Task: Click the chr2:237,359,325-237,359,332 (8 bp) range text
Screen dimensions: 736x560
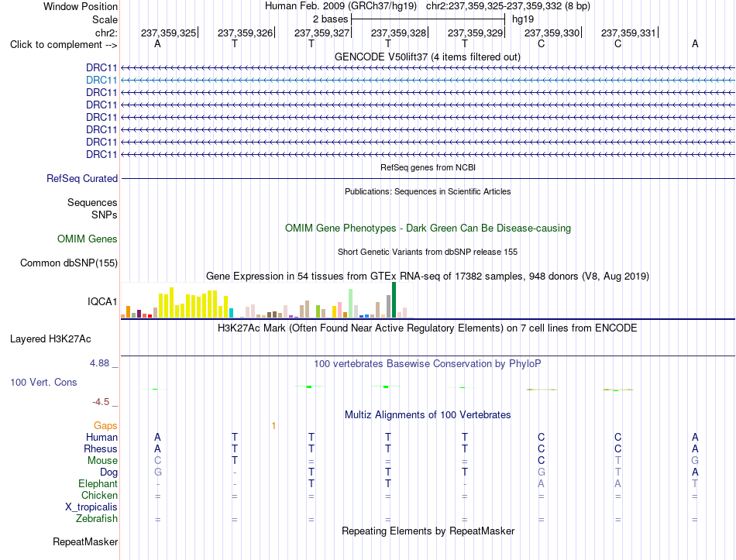Action: point(508,6)
